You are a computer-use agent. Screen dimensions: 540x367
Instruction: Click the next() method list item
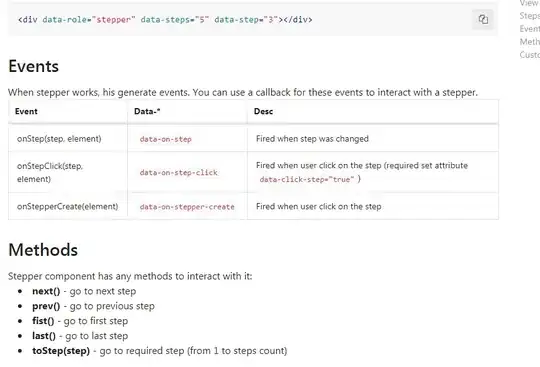(x=84, y=291)
